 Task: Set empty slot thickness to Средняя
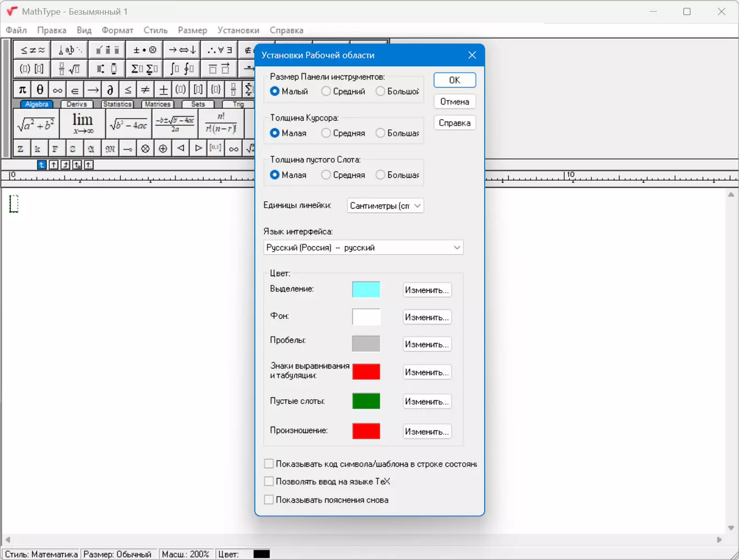pyautogui.click(x=343, y=175)
